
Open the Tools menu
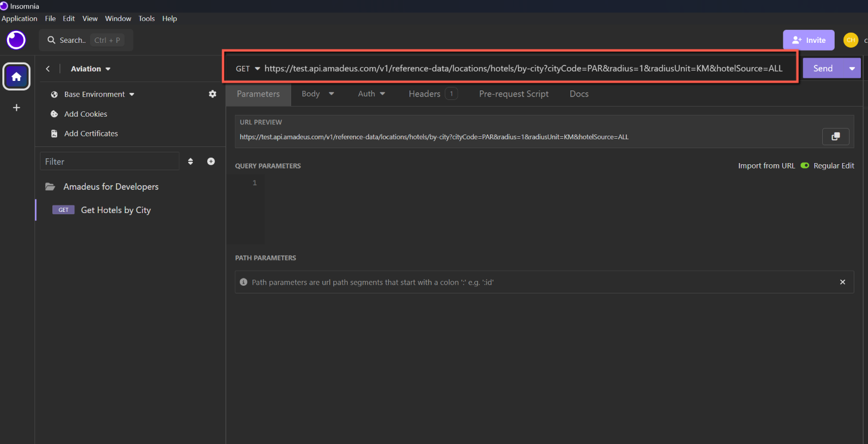coord(146,18)
